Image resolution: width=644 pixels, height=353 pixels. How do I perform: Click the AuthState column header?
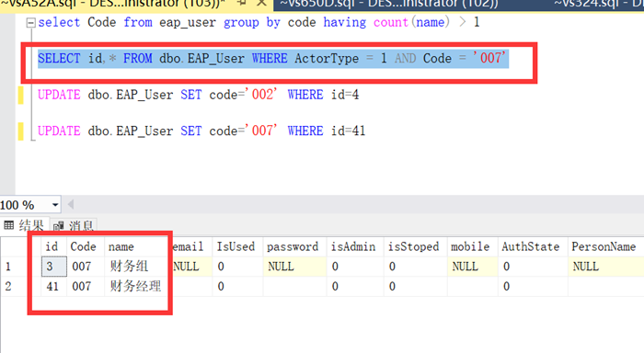(533, 246)
